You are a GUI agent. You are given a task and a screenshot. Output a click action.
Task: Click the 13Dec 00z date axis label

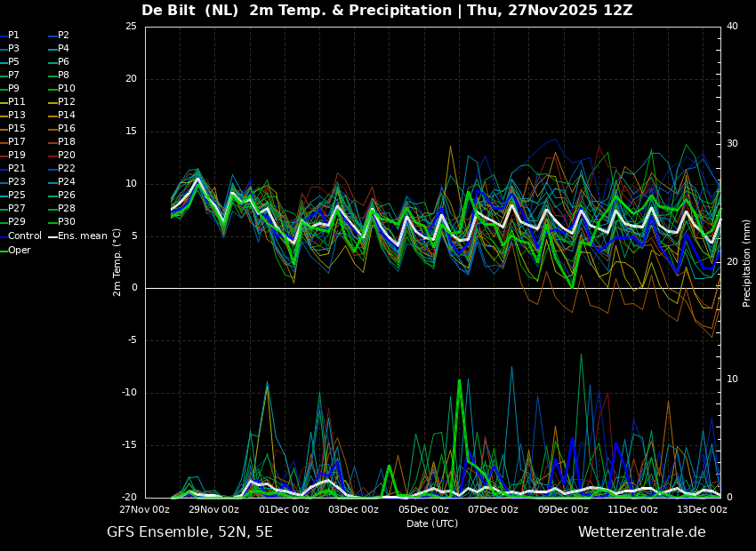click(x=702, y=509)
